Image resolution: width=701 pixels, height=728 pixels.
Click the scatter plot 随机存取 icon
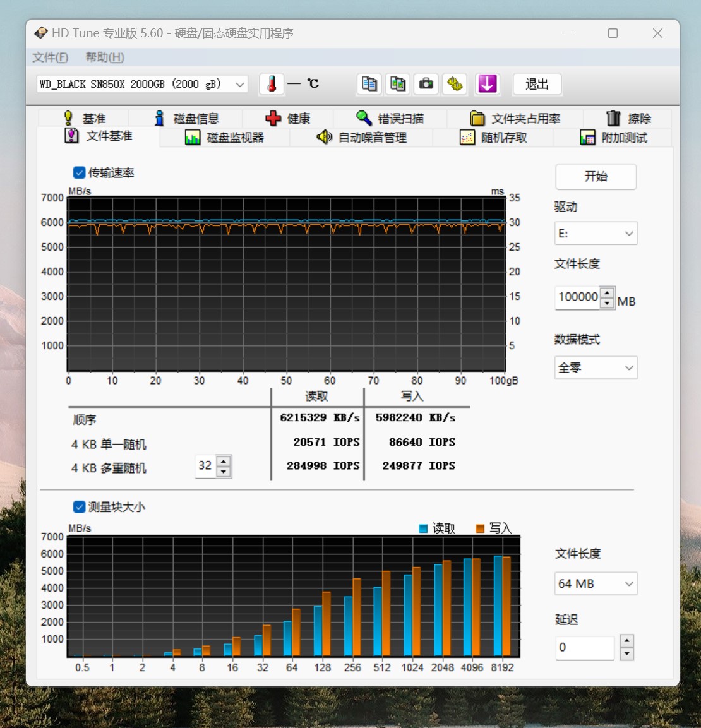(x=467, y=138)
